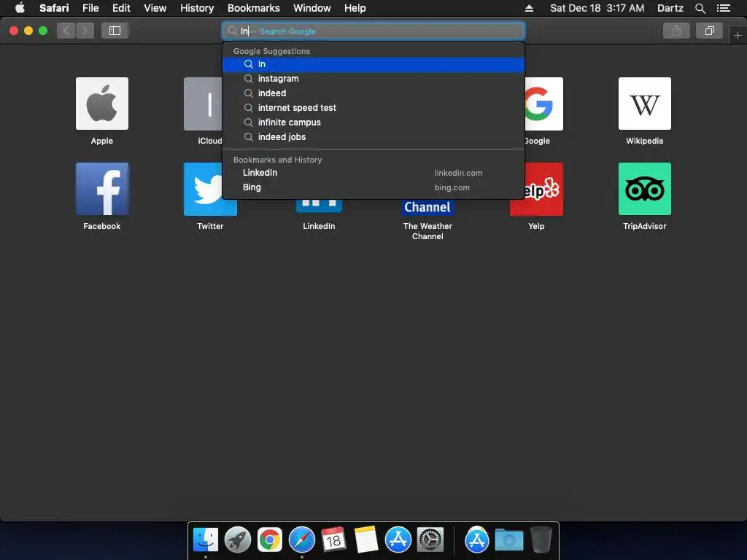This screenshot has width=747, height=560.
Task: Open the Facebook favorite tile
Action: tap(102, 189)
